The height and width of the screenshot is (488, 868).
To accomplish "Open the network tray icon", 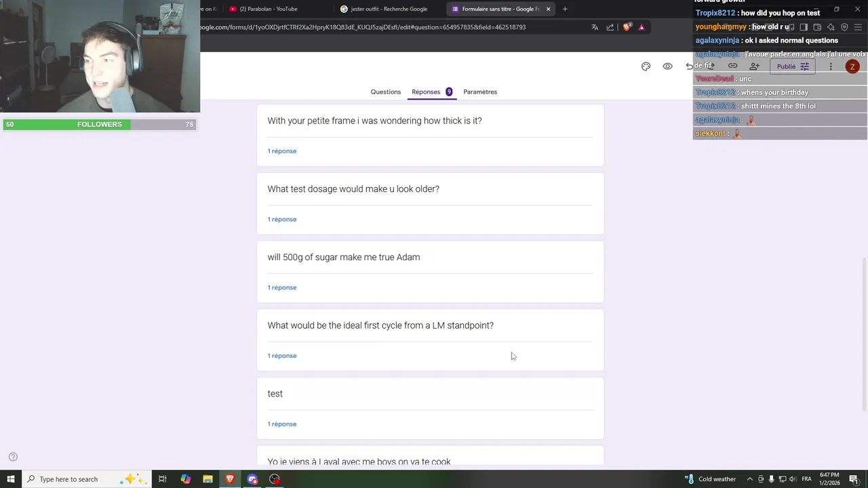I will [782, 479].
